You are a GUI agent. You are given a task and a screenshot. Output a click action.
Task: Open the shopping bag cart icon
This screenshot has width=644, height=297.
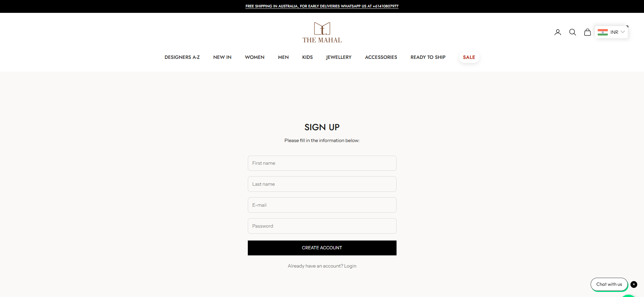tap(588, 32)
